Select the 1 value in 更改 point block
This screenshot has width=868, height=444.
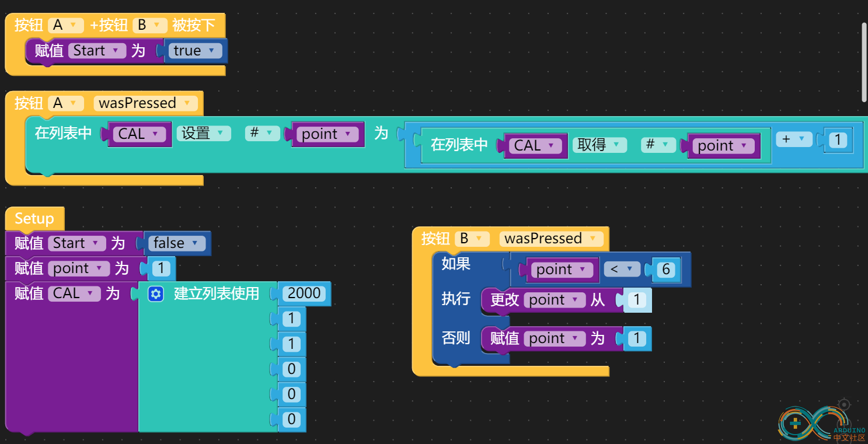(x=637, y=300)
